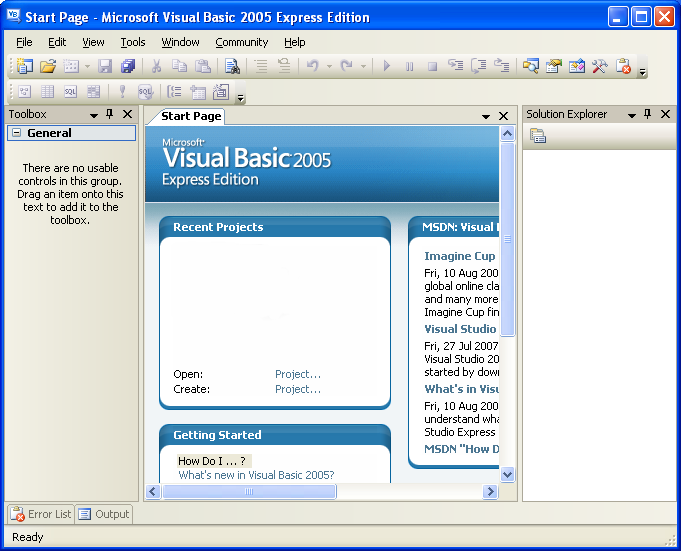Open the Help menu
Image resolution: width=681 pixels, height=551 pixels.
coord(295,43)
